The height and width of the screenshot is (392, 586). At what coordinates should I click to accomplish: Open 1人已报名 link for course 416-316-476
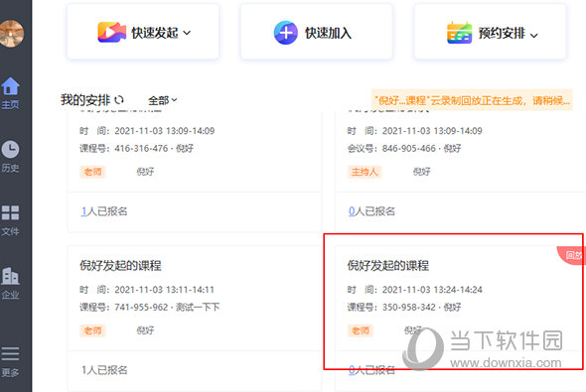tap(104, 211)
